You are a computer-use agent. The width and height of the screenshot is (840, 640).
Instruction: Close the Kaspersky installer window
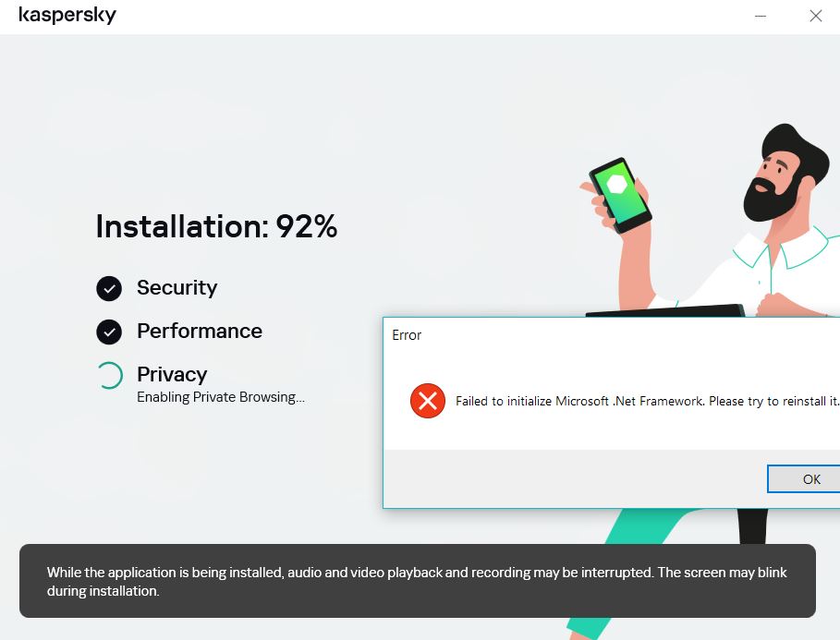pos(815,16)
